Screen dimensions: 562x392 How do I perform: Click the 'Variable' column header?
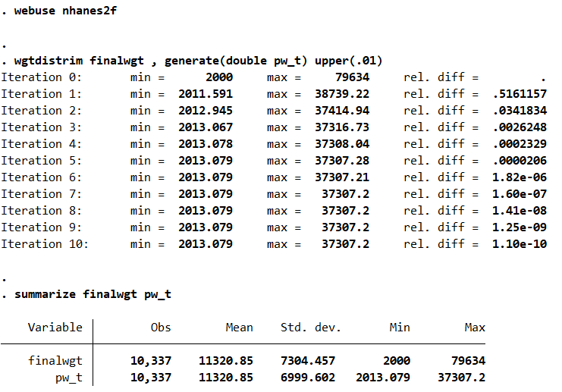pyautogui.click(x=55, y=328)
